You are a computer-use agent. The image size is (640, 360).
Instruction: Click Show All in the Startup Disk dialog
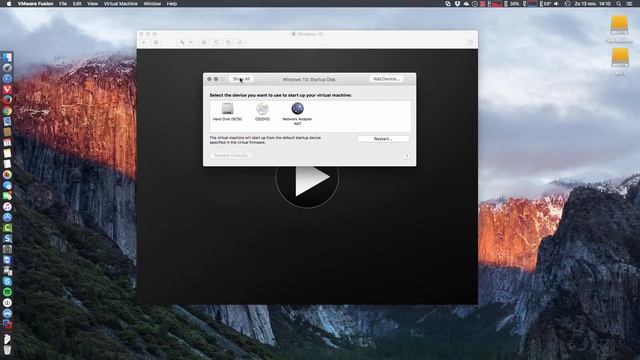pos(241,79)
